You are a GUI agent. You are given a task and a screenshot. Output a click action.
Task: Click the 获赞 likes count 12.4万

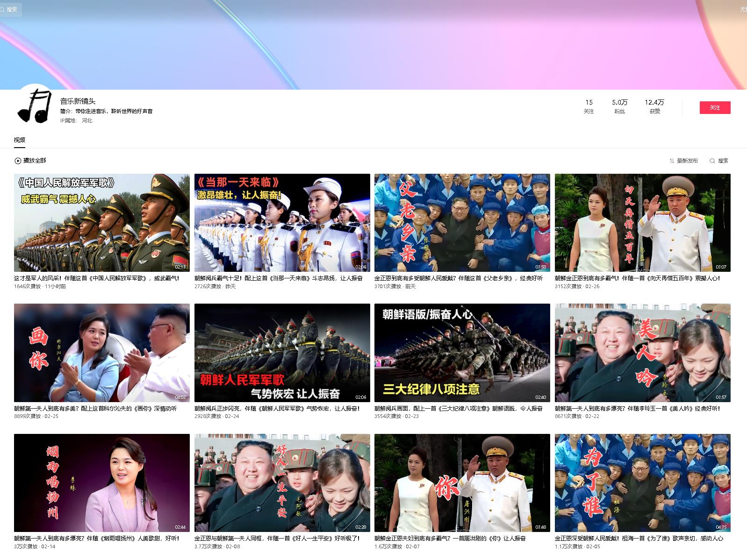(x=654, y=106)
